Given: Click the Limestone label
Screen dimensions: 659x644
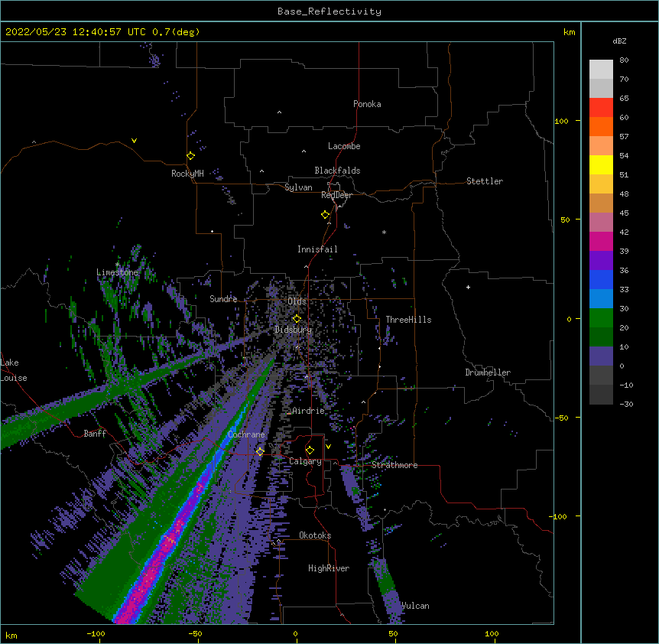Looking at the screenshot, I should (117, 272).
